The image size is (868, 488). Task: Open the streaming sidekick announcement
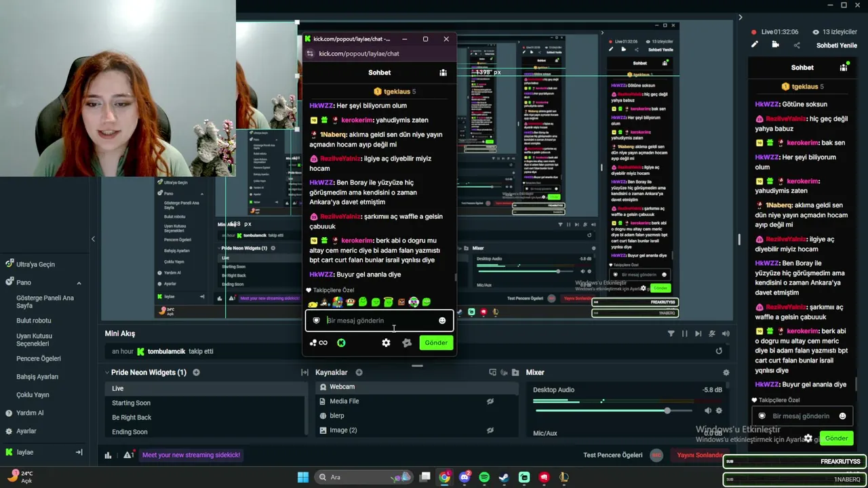coord(191,455)
